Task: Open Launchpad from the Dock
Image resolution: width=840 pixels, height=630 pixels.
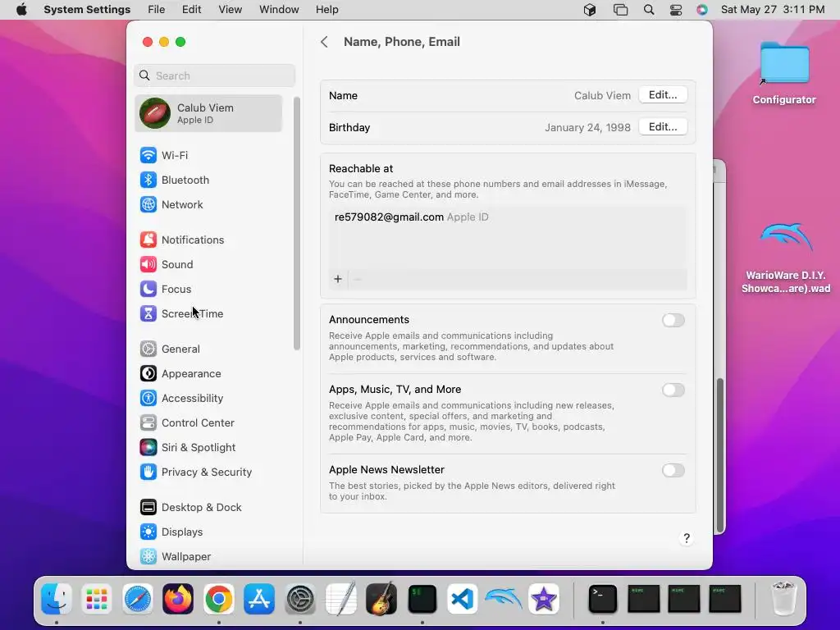Action: [97, 599]
